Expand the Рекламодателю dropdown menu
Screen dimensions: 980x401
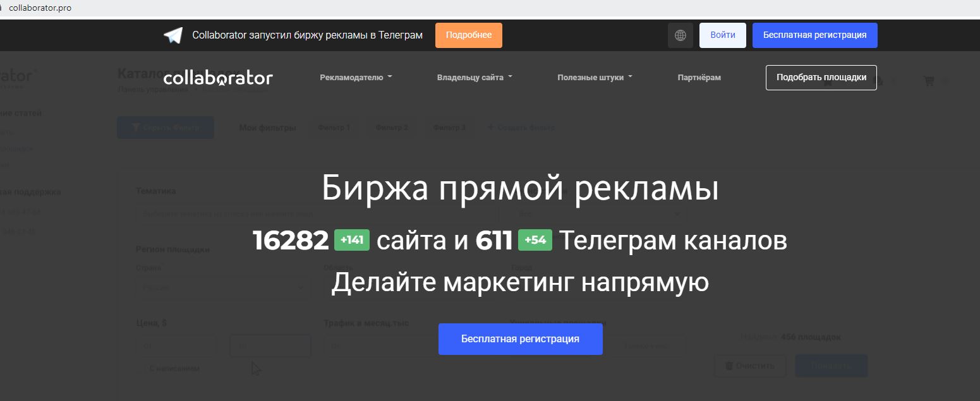click(356, 78)
